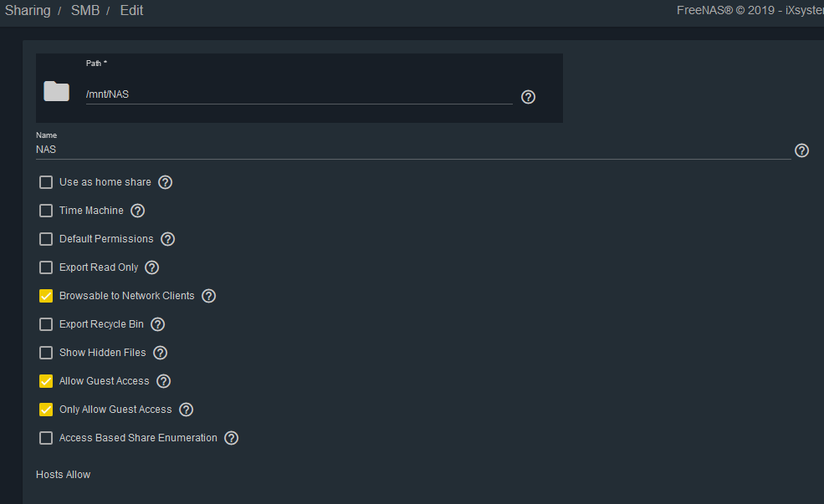This screenshot has width=824, height=504.
Task: Open help icon next to Time Machine
Action: (138, 211)
